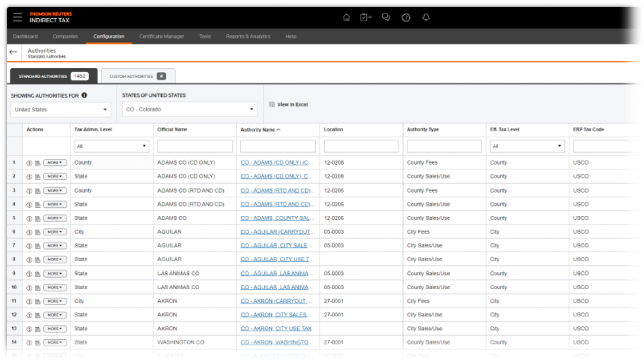Open the Certificate Manager menu
Viewport: 644px width, 362px height.
[x=162, y=37]
